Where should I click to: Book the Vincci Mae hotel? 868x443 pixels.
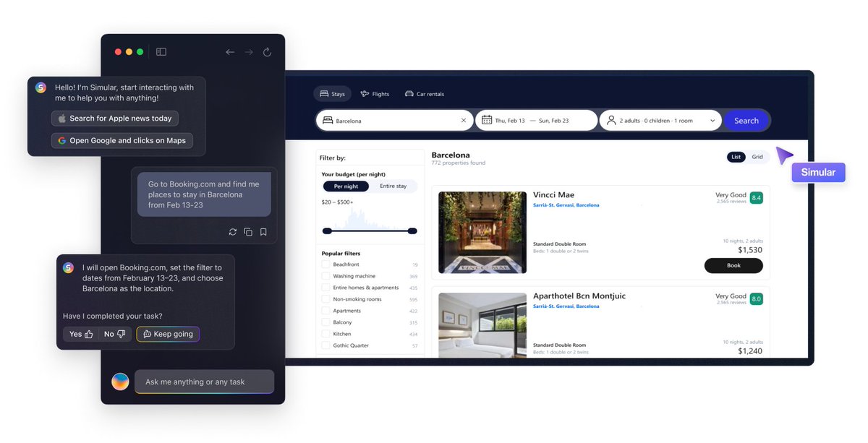click(x=733, y=265)
